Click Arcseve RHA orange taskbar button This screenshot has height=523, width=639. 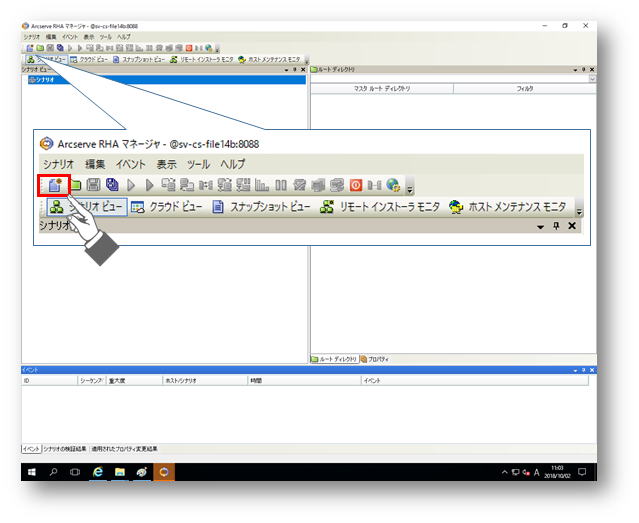coord(164,472)
